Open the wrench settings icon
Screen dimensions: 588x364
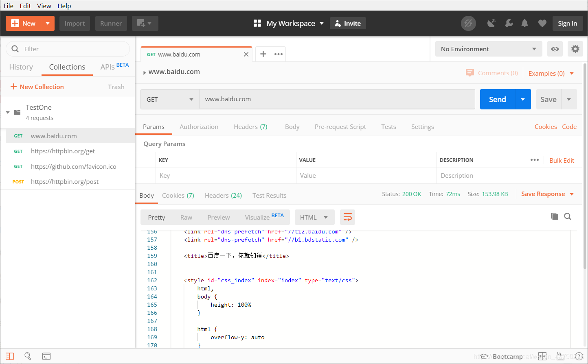tap(509, 23)
